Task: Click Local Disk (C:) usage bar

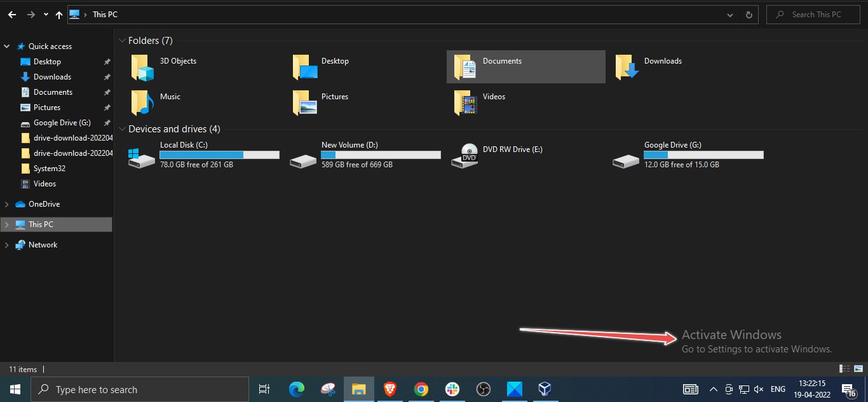Action: pyautogui.click(x=219, y=155)
